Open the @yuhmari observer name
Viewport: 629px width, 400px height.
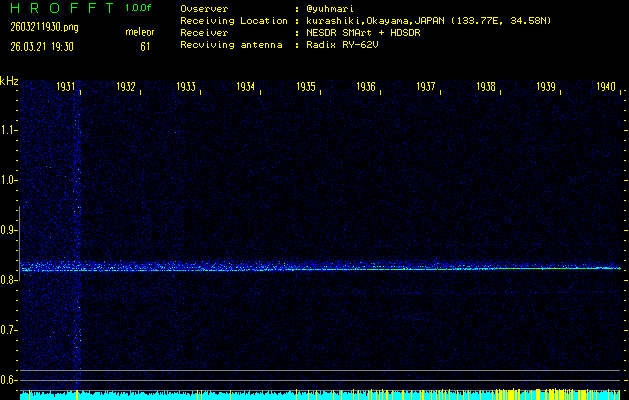332,10
